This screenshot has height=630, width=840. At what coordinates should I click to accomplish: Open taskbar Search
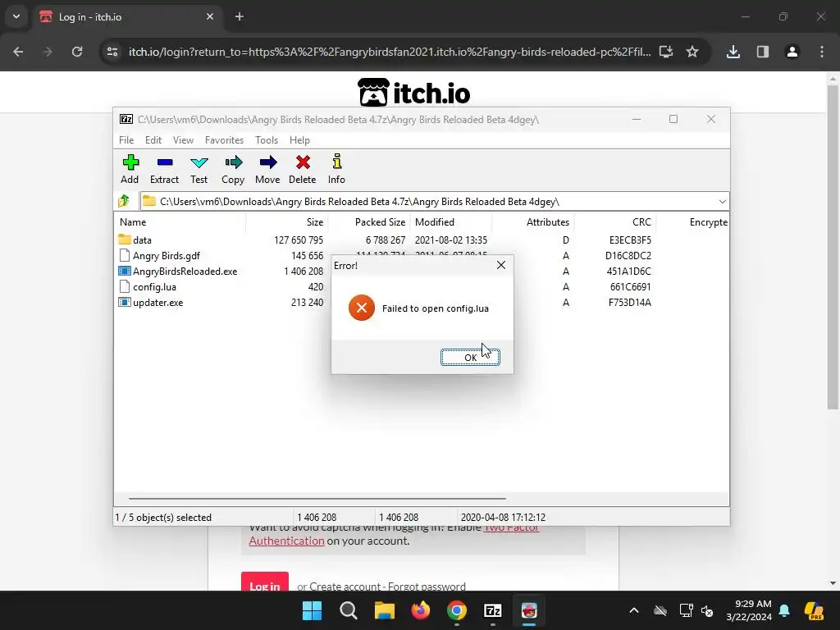(348, 610)
